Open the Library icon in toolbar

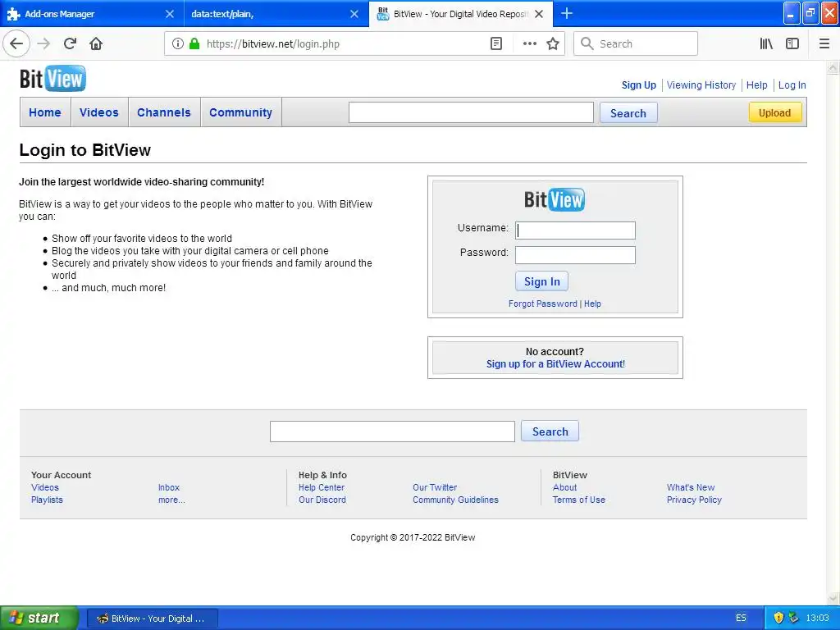(766, 44)
